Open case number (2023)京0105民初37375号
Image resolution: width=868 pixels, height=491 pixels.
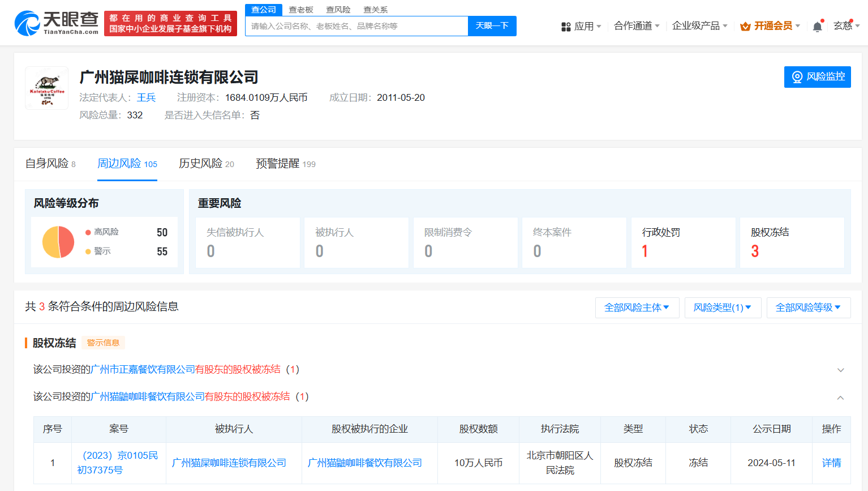[x=119, y=463]
